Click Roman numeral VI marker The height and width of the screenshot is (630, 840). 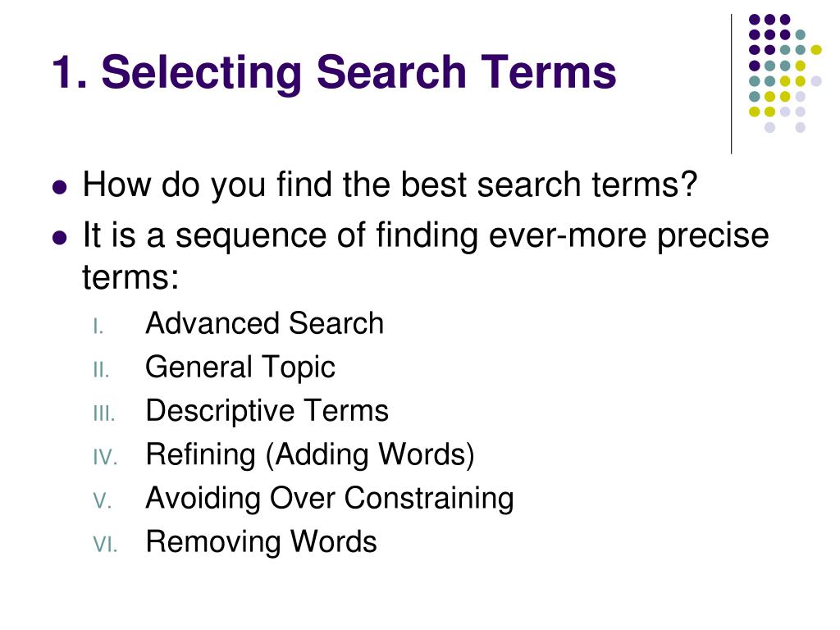(x=105, y=545)
